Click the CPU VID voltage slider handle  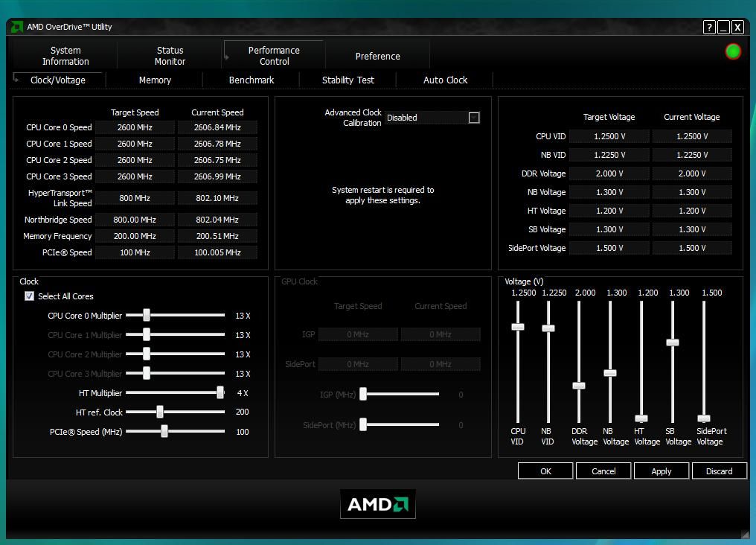(518, 326)
